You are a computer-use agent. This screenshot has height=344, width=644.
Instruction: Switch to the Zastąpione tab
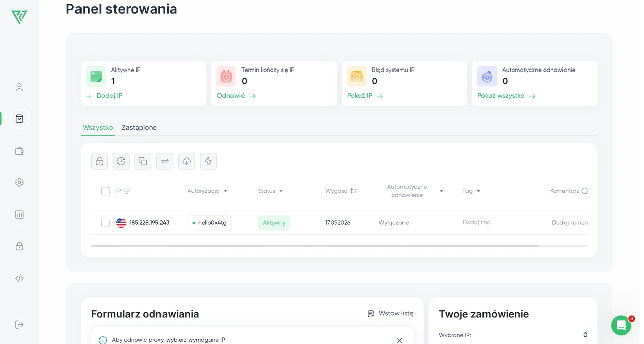coord(139,128)
